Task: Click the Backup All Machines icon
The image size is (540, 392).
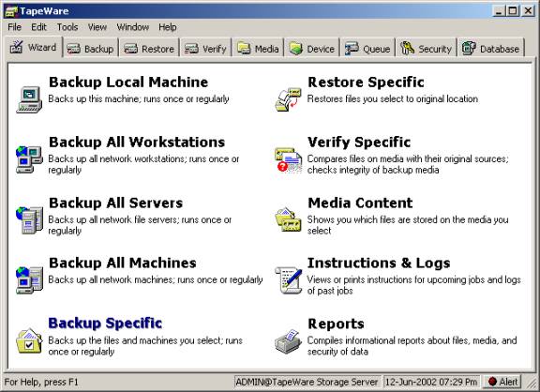Action: (29, 280)
